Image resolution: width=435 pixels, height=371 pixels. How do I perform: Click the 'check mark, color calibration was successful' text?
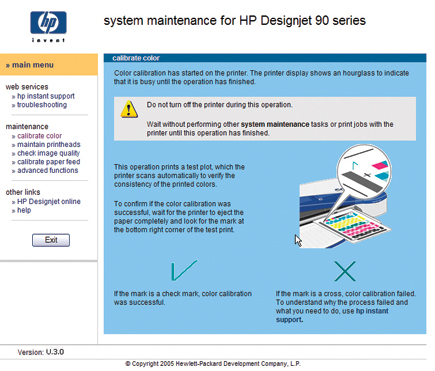[x=183, y=298]
